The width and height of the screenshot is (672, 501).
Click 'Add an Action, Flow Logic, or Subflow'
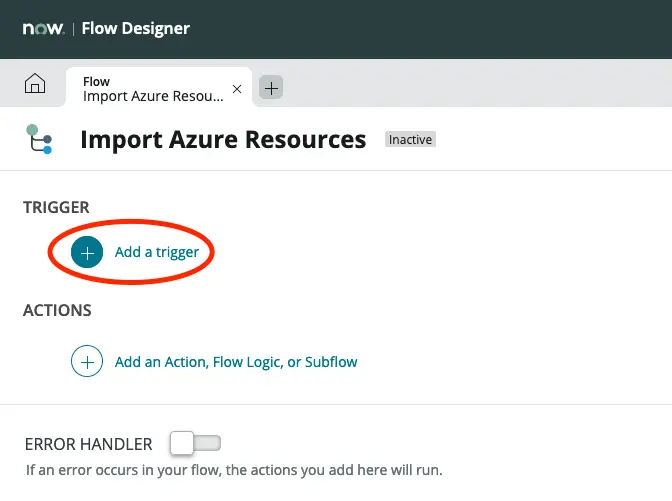click(235, 362)
